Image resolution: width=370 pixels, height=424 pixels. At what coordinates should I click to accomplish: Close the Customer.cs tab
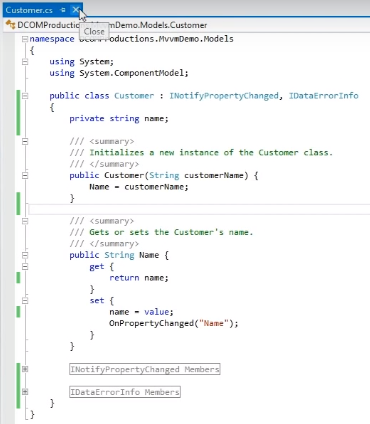(x=76, y=10)
